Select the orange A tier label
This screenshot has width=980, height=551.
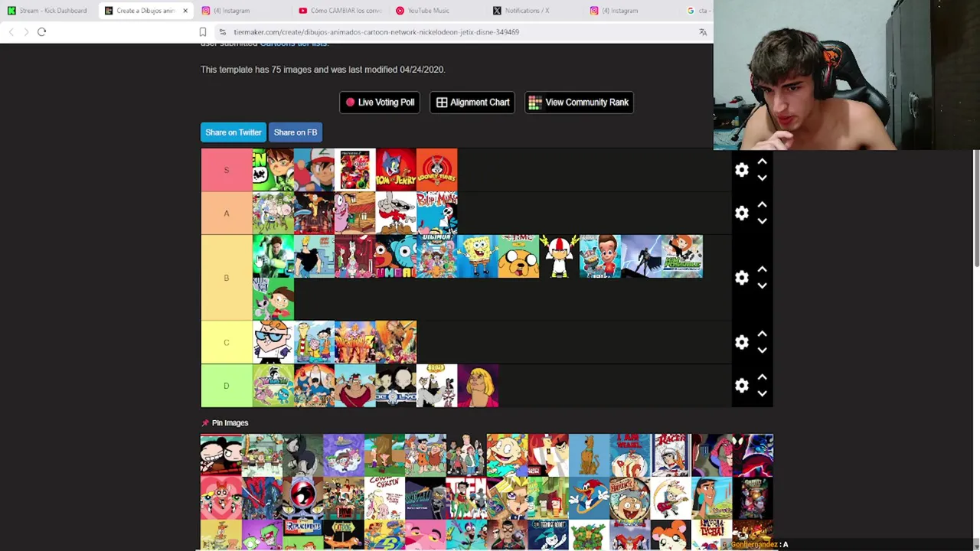coord(226,213)
